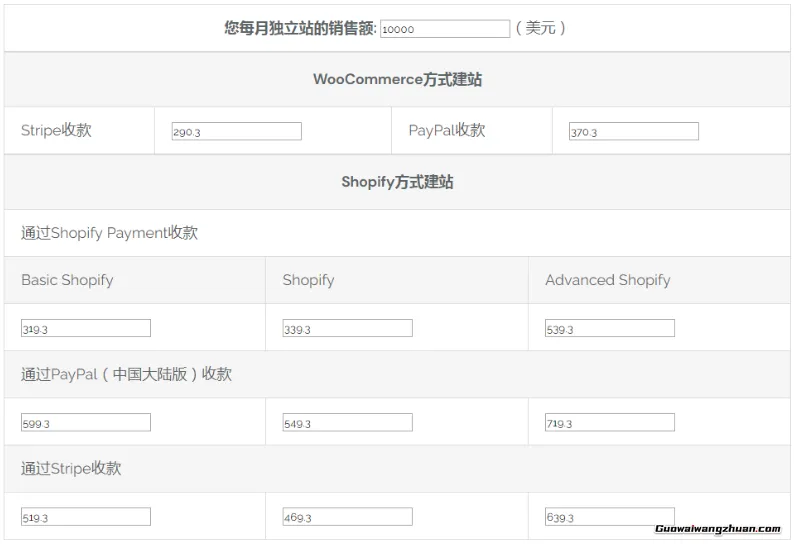The width and height of the screenshot is (794, 544).
Task: Click Advanced Shopify PayPal field 719.3
Action: [x=610, y=422]
